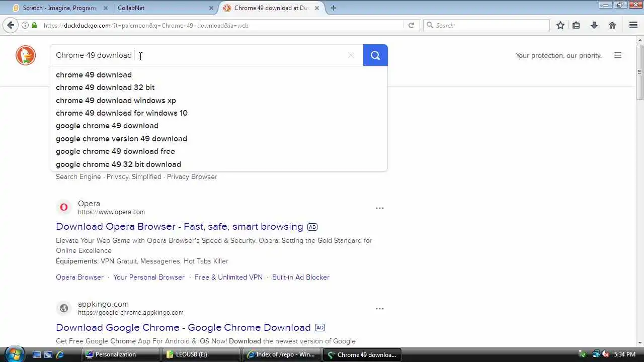Switch to the CollabNet tab
The width and height of the screenshot is (644, 362).
pos(165,8)
